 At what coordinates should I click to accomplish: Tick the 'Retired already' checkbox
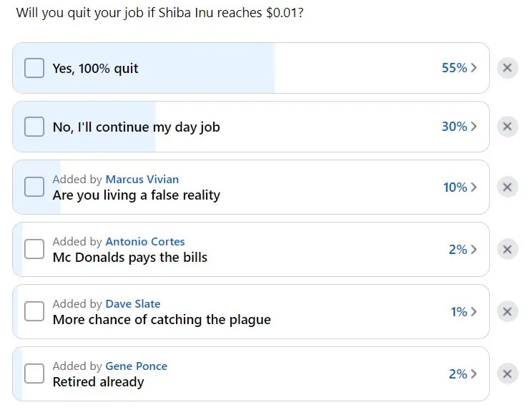point(34,374)
